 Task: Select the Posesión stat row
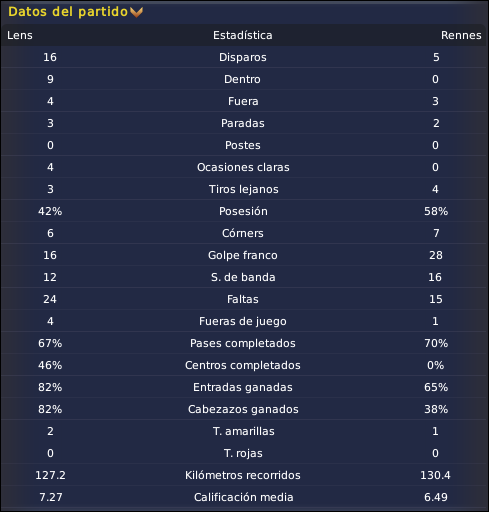click(x=244, y=211)
